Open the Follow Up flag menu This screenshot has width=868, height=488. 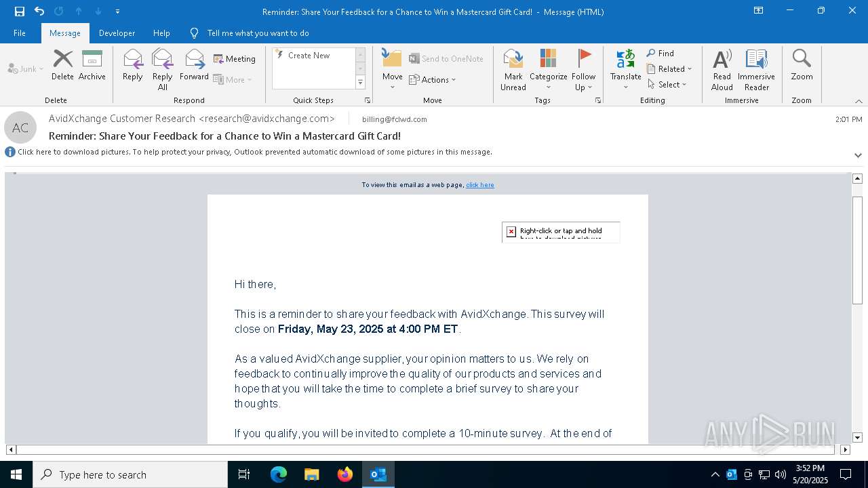point(584,69)
